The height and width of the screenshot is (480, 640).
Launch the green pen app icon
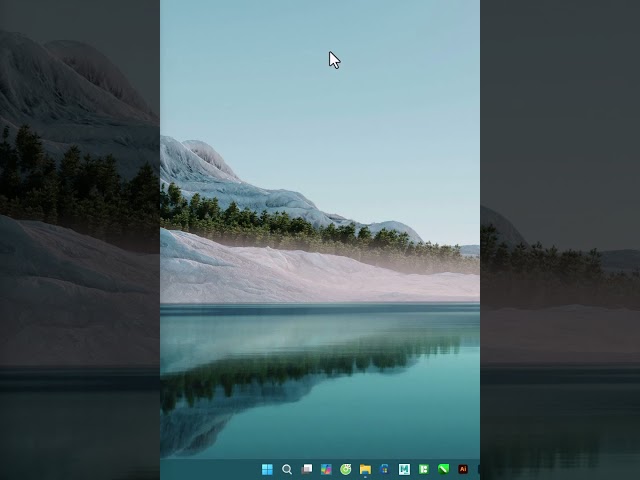click(x=443, y=469)
